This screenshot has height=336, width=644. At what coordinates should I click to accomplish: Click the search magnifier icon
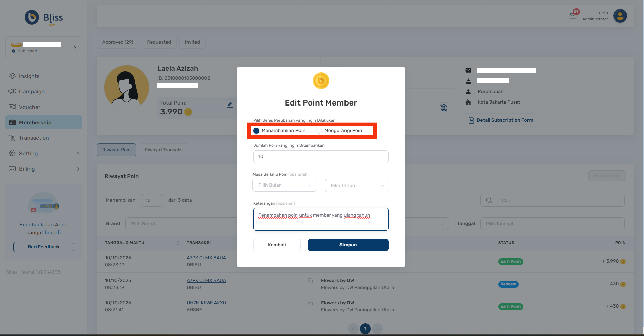coord(489,200)
